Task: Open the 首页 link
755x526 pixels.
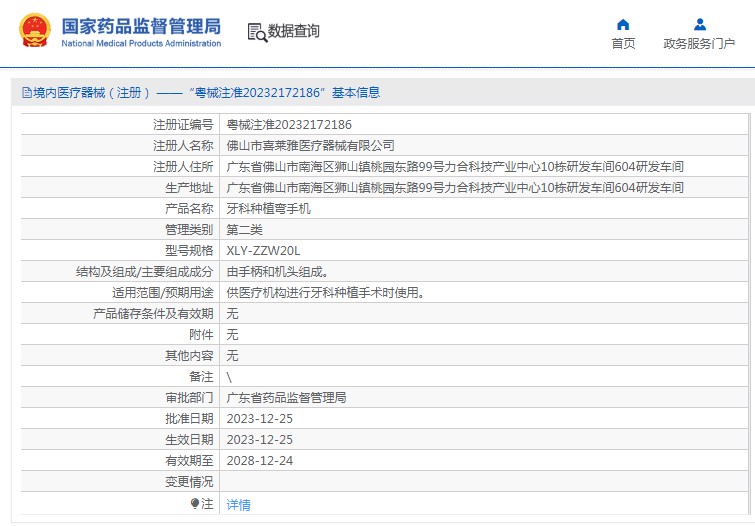Action: 623,43
